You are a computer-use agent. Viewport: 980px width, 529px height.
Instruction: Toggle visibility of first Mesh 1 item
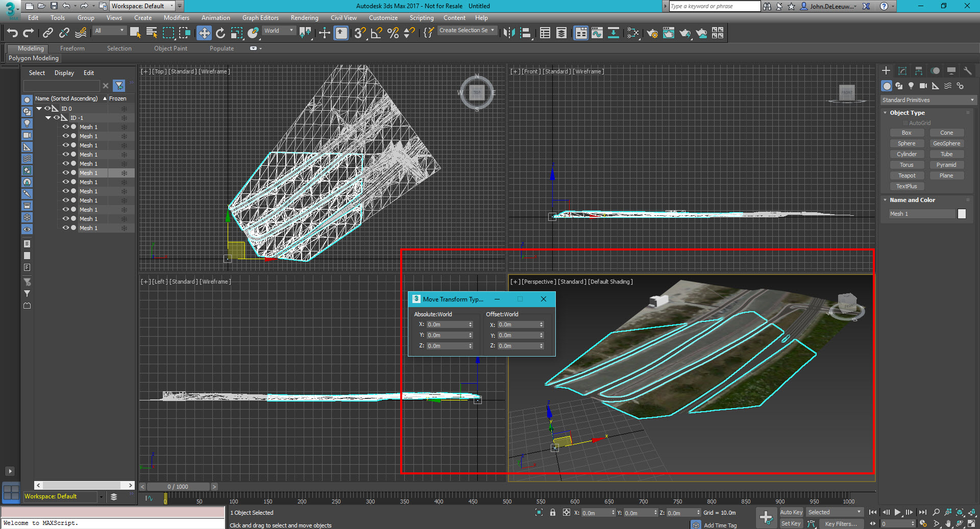[65, 127]
